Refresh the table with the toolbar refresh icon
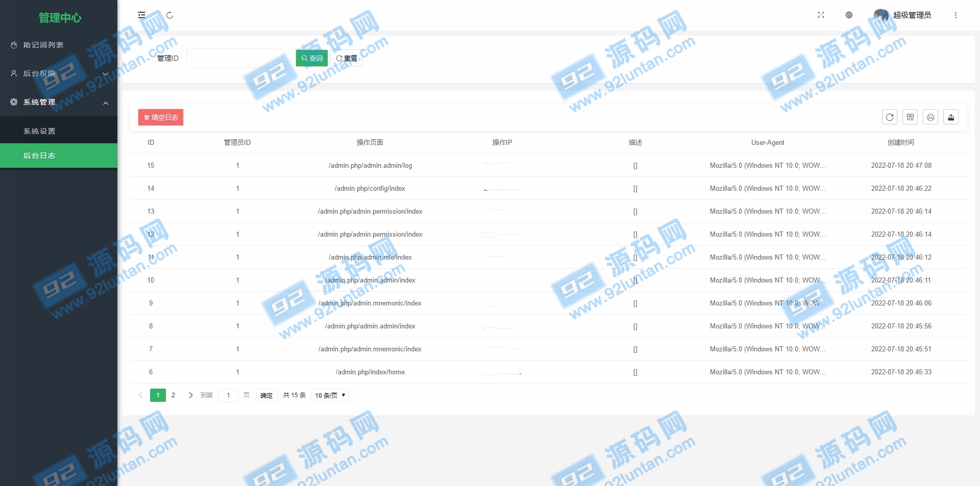This screenshot has height=486, width=980. point(890,117)
